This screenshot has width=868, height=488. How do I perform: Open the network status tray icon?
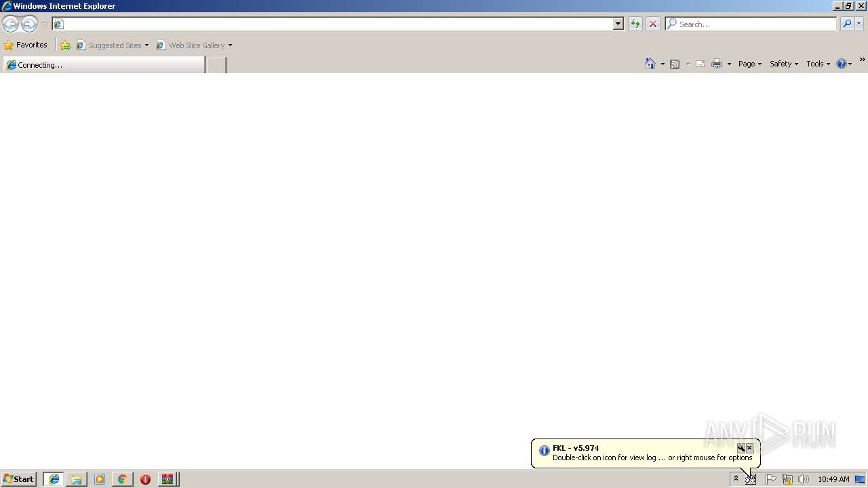coord(787,479)
